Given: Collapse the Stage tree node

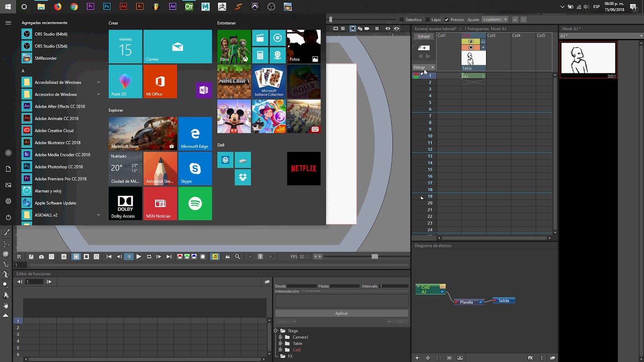Looking at the screenshot, I should point(276,331).
